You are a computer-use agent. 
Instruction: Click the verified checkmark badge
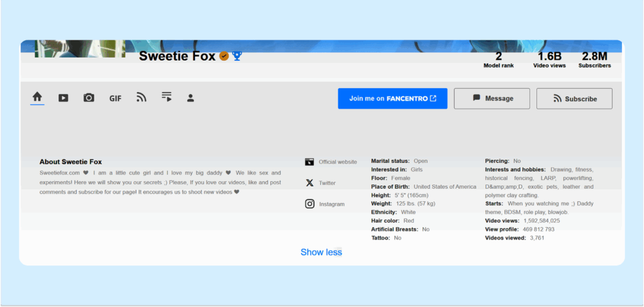click(x=224, y=56)
